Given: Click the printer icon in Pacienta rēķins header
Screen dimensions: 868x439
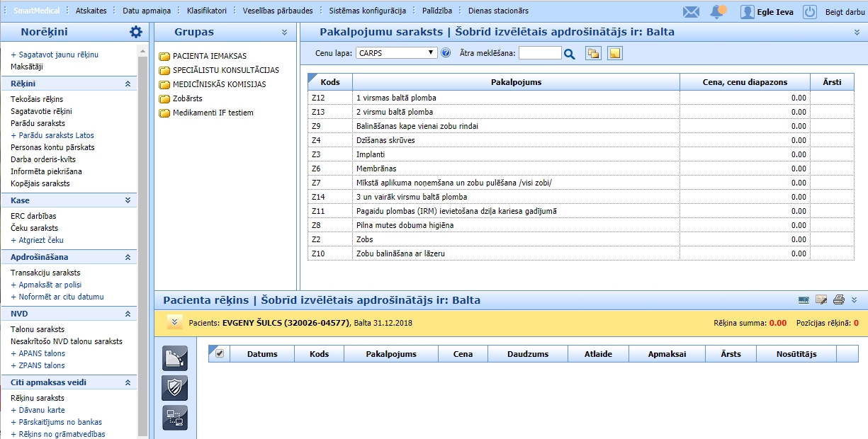Looking at the screenshot, I should pos(839,300).
